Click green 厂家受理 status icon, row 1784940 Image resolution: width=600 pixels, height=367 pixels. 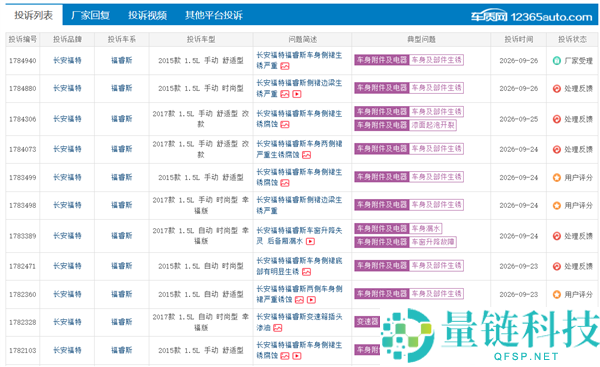pyautogui.click(x=557, y=60)
